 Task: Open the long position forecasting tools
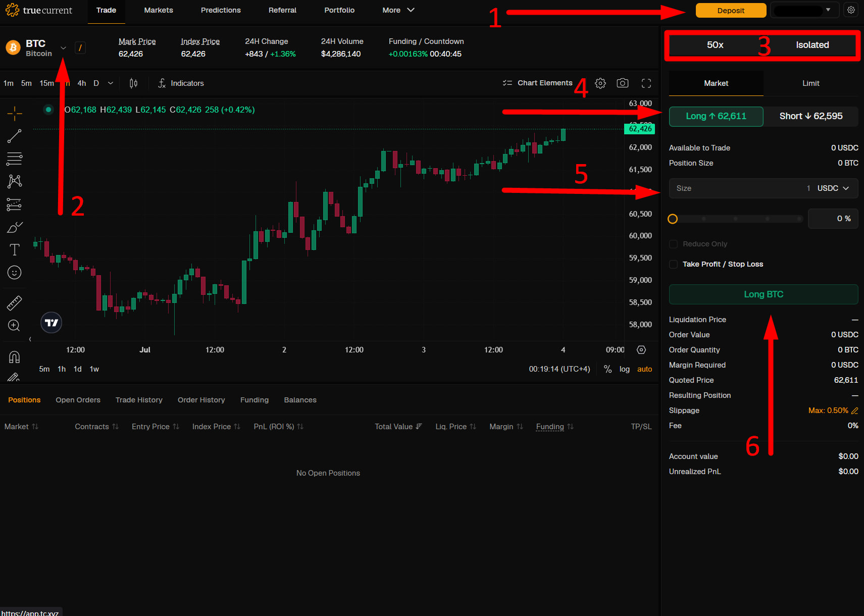point(15,204)
